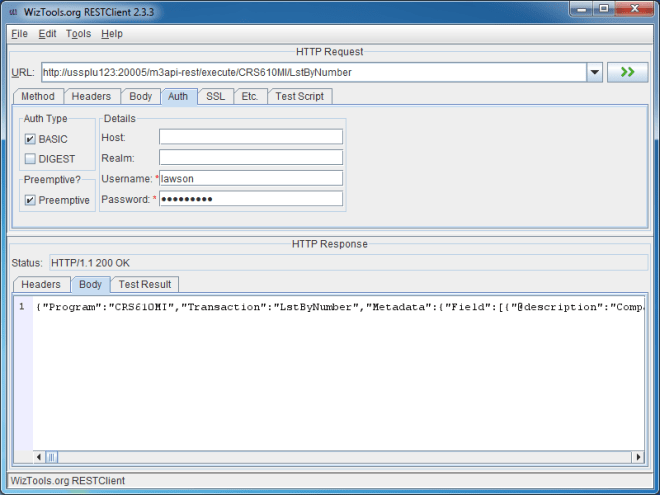Toggle the BASIC auth type checkbox

[x=30, y=139]
